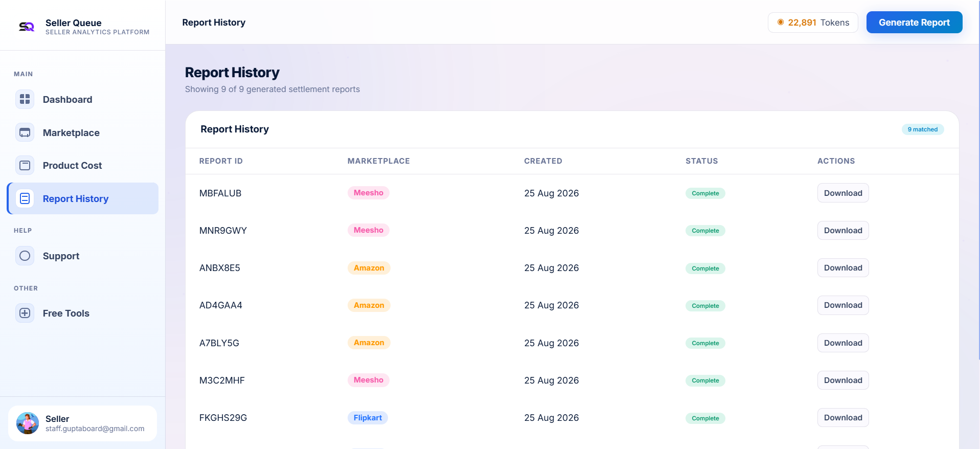Viewport: 980px width, 449px height.
Task: Click the REPORT ID column header
Action: tap(221, 161)
